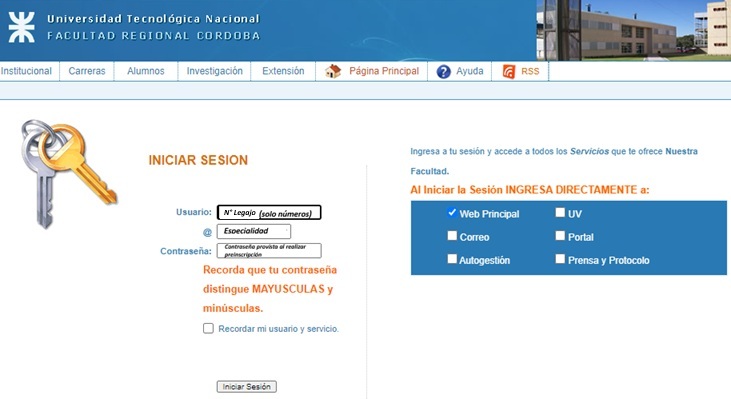Open the Institucional menu
Viewport: 731px width, 399px height.
tap(26, 71)
